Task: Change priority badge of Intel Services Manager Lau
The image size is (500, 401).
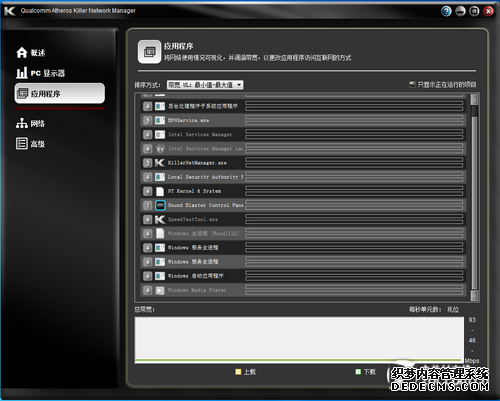Action: pyautogui.click(x=147, y=149)
